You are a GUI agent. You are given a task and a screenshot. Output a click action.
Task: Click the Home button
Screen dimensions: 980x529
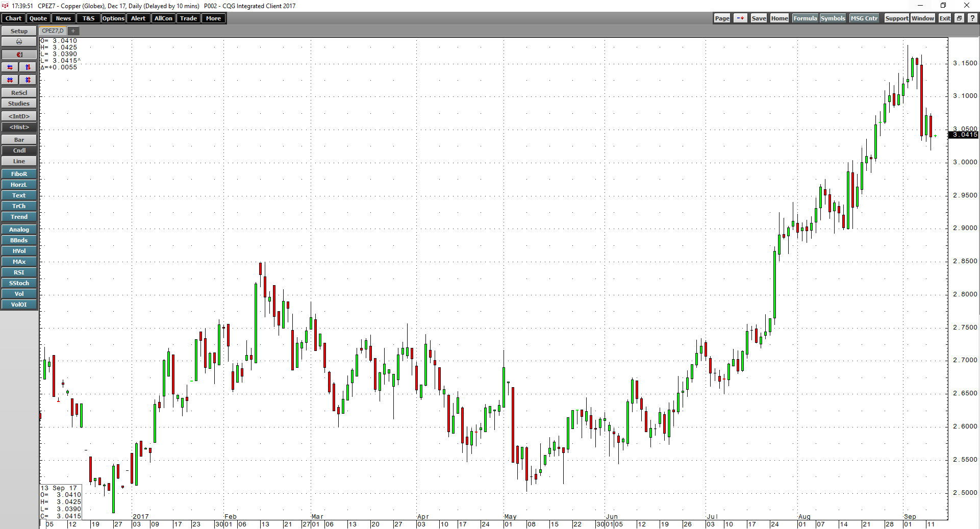780,18
